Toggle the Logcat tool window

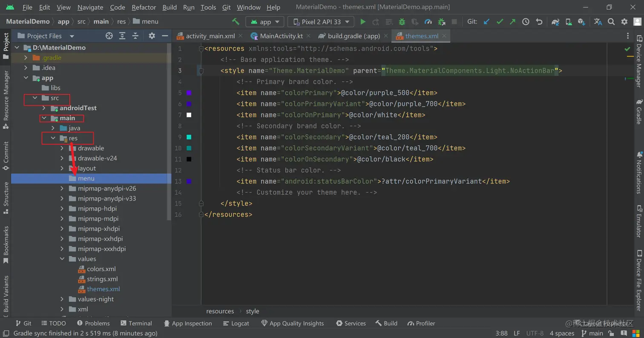[x=236, y=324]
